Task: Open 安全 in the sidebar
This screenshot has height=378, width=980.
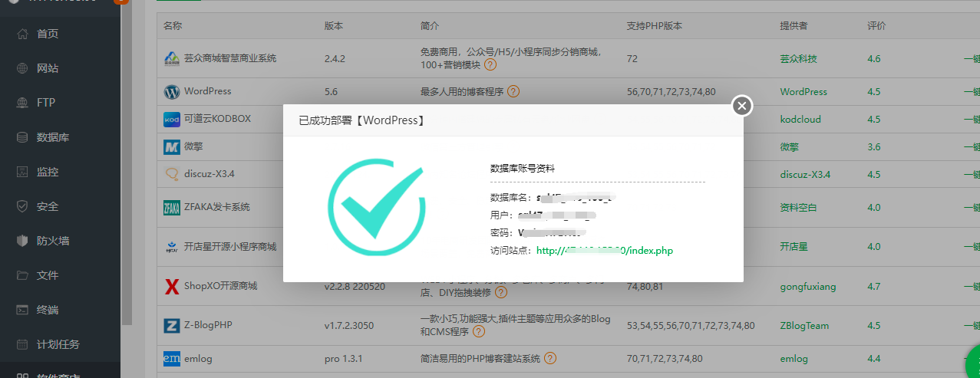Action: (x=48, y=206)
